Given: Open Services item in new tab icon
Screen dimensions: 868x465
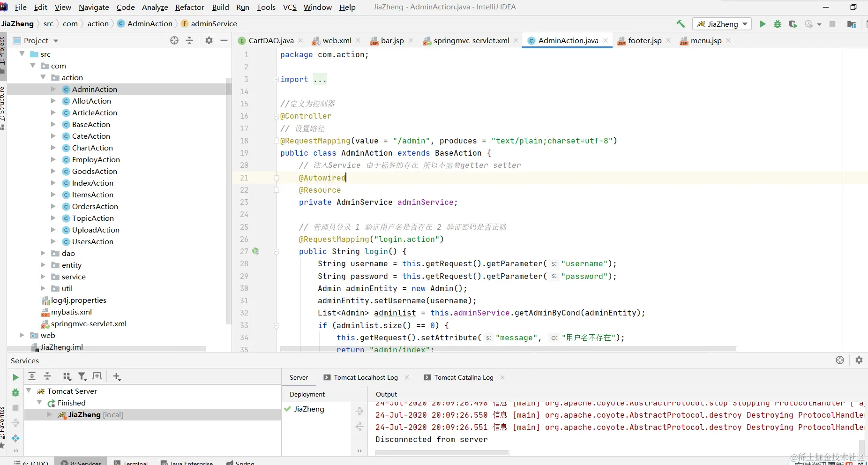Looking at the screenshot, I should point(97,376).
